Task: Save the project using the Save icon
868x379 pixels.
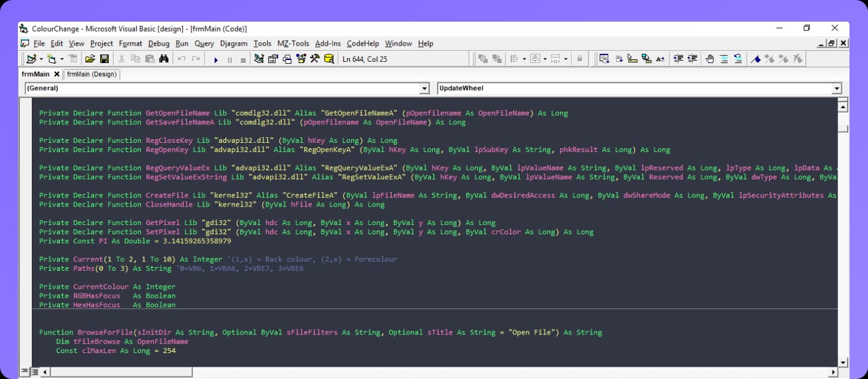Action: (x=105, y=59)
